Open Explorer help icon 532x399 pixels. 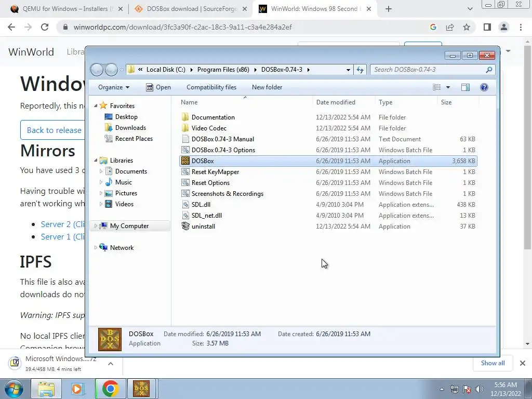484,87
